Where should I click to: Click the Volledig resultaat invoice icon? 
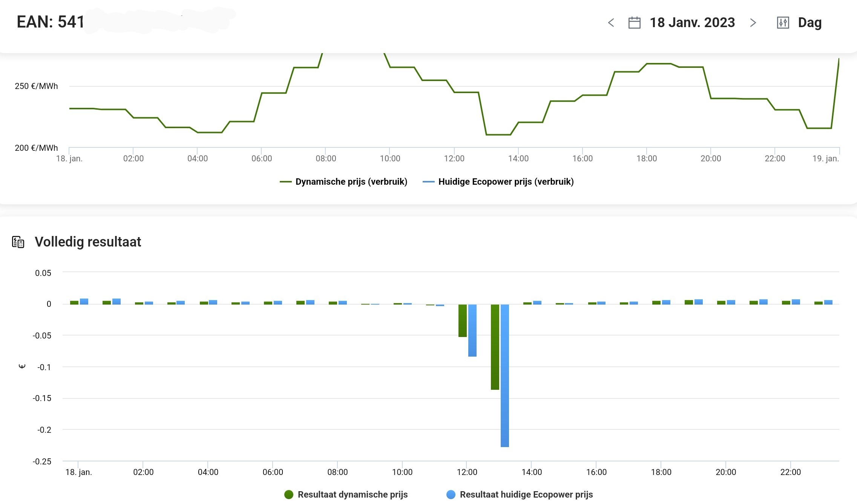pos(18,242)
